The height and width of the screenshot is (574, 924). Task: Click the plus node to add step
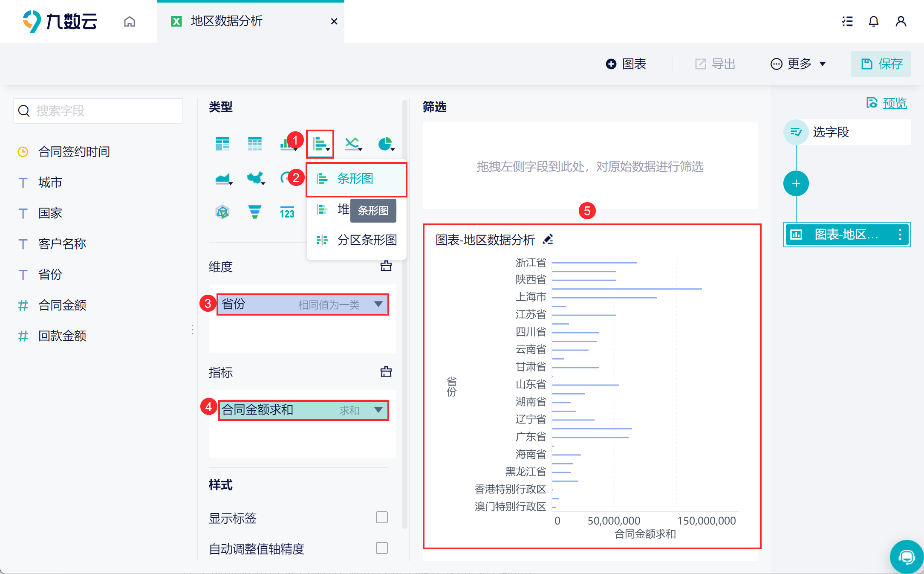[796, 183]
